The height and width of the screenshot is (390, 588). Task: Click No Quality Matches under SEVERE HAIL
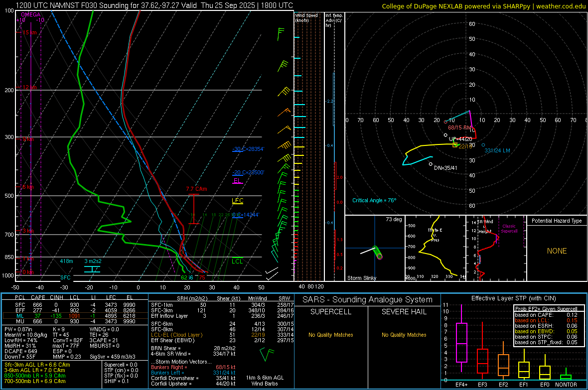404,335
